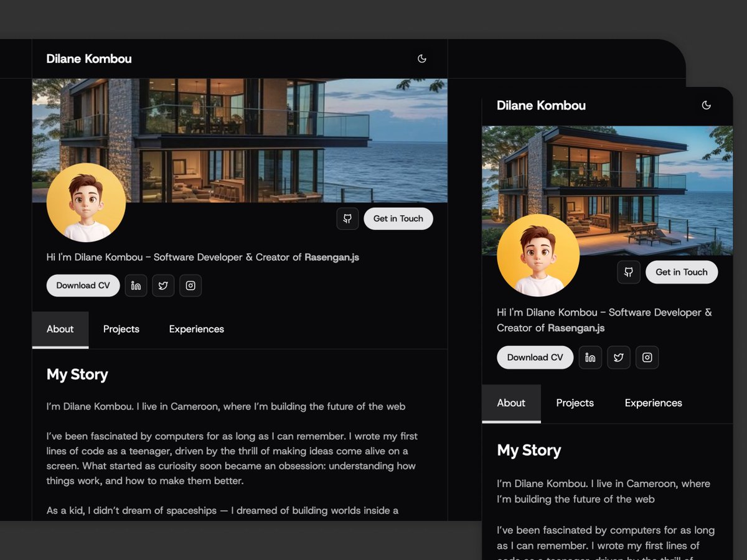Viewport: 747px width, 560px height.
Task: Switch to the Projects tab on desktop
Action: coord(121,329)
